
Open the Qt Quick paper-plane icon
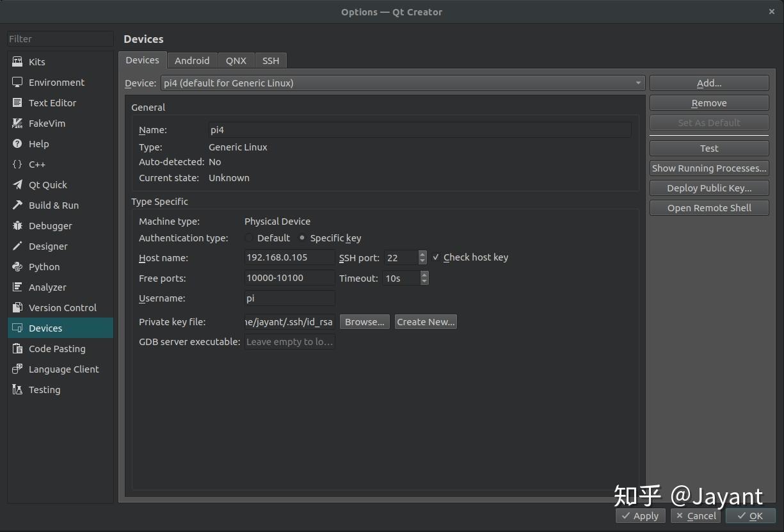coord(17,185)
